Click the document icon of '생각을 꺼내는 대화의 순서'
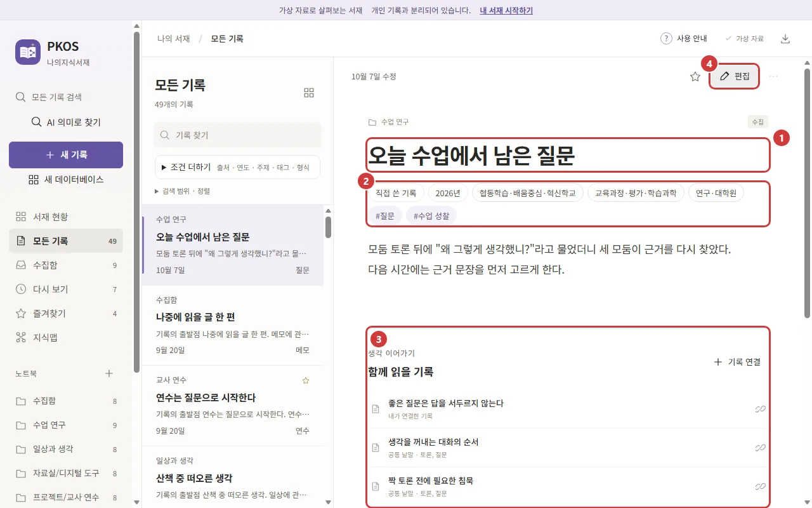Viewport: 812px width, 508px height. [x=376, y=448]
